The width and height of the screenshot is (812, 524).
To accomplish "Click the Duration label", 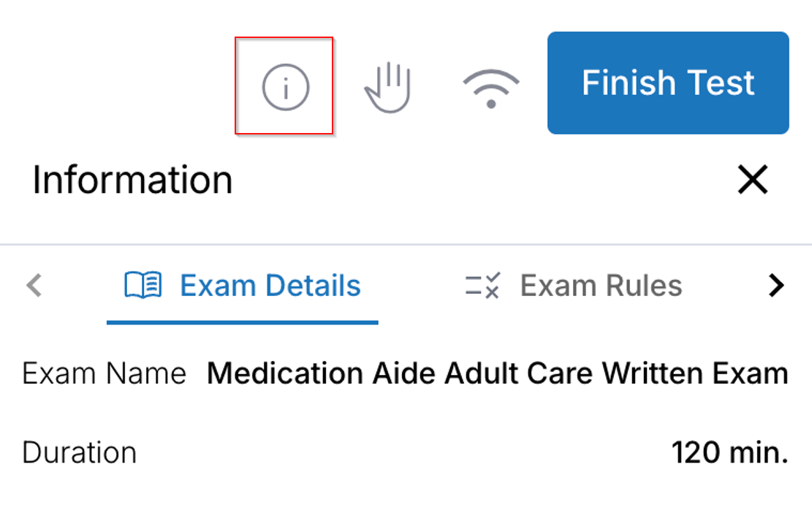I will click(x=79, y=453).
